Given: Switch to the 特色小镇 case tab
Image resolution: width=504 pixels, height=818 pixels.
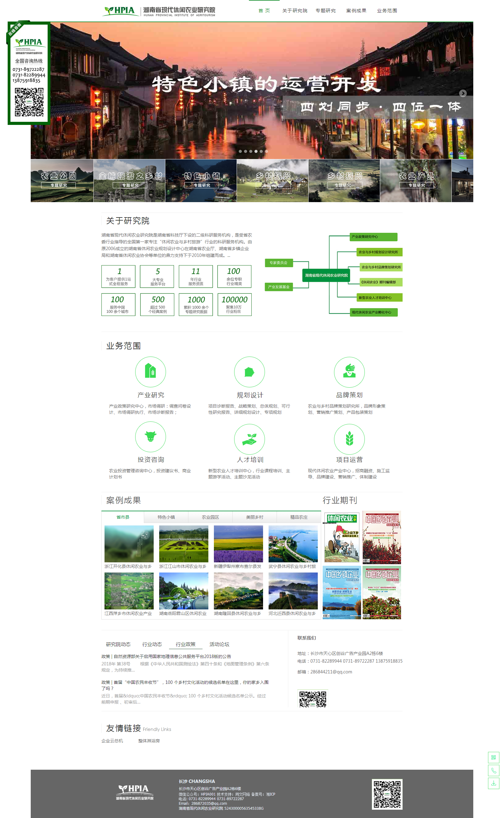Looking at the screenshot, I should (166, 517).
